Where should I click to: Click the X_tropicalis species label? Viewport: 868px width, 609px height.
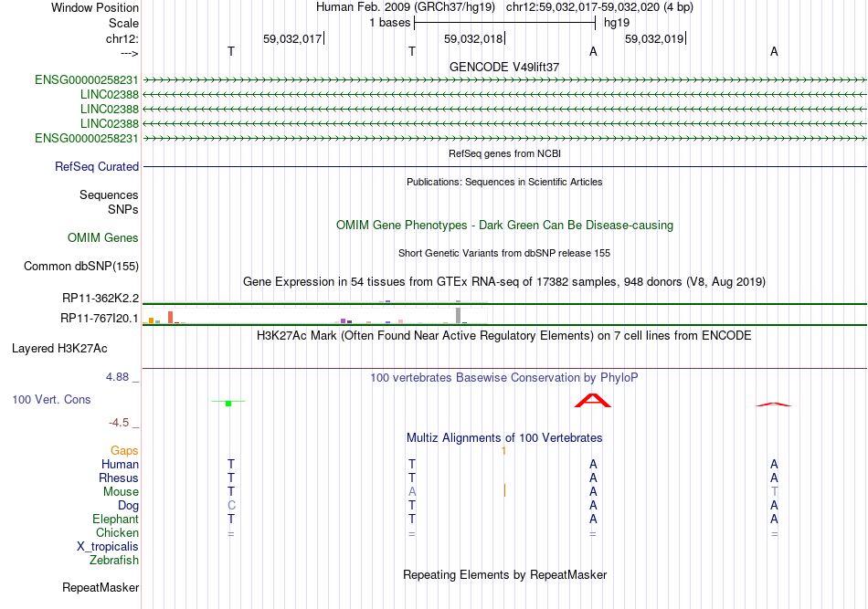(108, 547)
